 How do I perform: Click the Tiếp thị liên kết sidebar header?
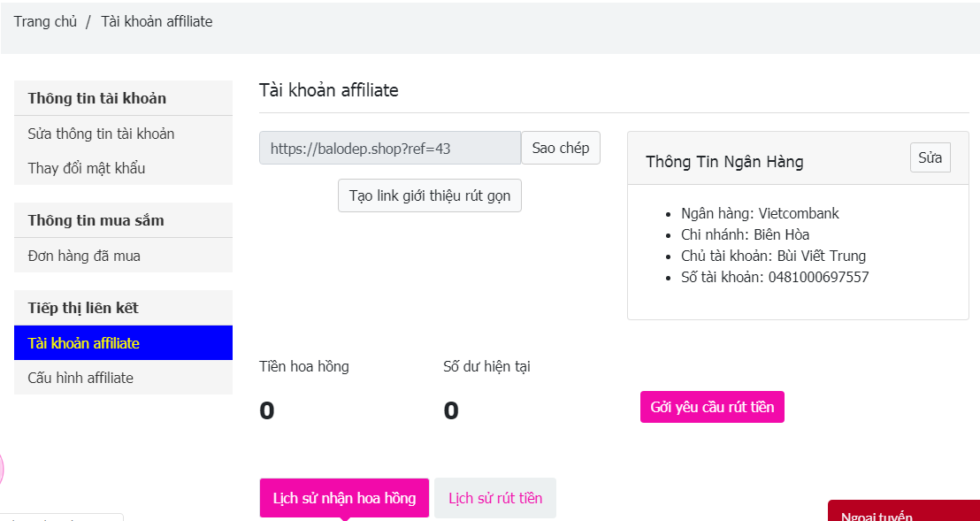83,308
